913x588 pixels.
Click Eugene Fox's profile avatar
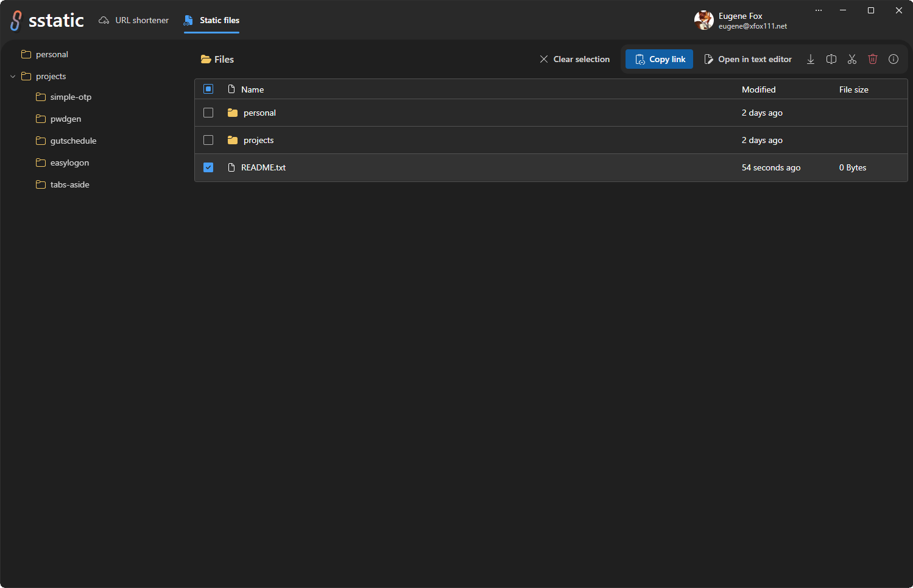click(x=704, y=20)
